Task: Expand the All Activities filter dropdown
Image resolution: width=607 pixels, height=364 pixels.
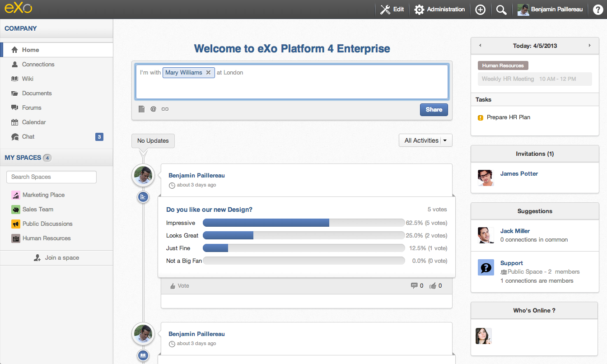Action: coord(425,140)
